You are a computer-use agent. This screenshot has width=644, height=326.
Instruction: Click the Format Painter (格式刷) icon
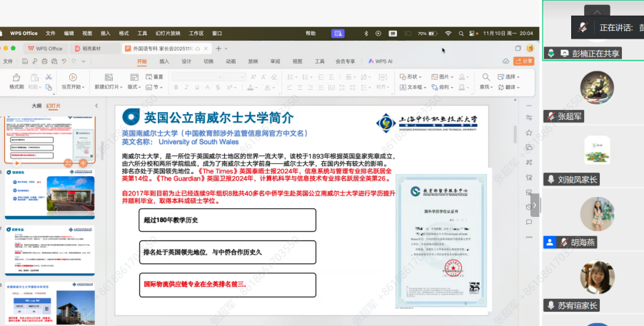pos(16,77)
